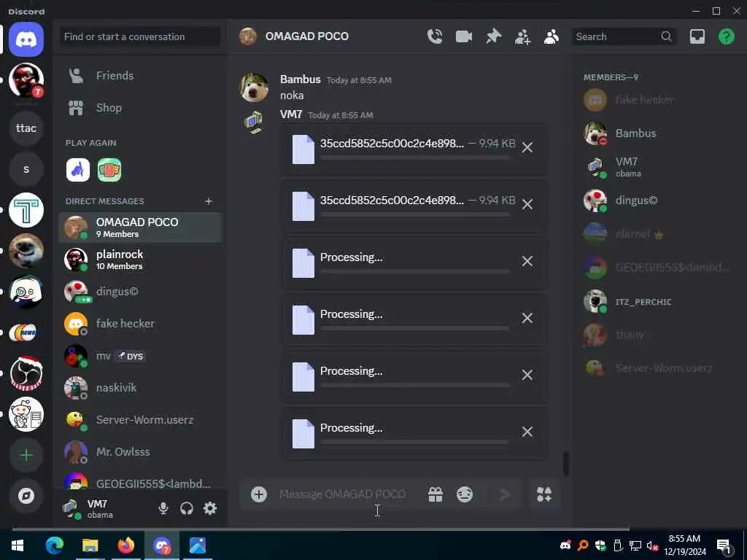747x560 pixels.
Task: Toggle headphone deafen
Action: [x=187, y=508]
